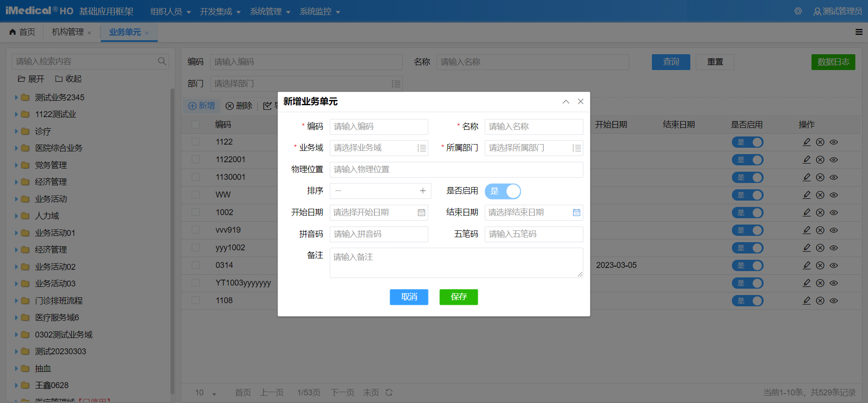868x403 pixels.
Task: Switch to the 机构管理 tab
Action: click(68, 32)
